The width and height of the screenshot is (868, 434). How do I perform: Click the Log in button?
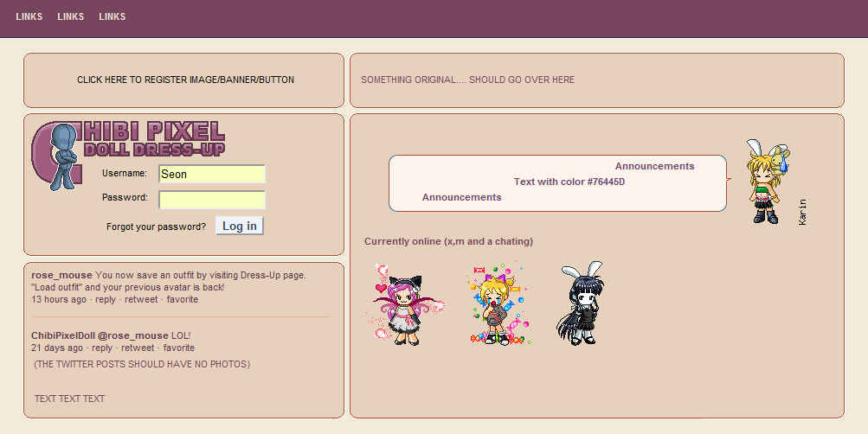click(x=239, y=226)
